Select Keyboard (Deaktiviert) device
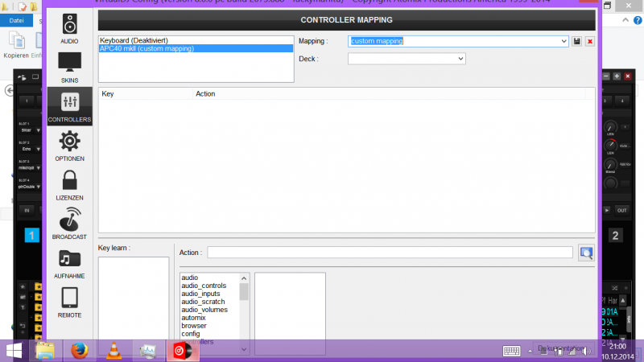This screenshot has height=362, width=644. coord(196,40)
